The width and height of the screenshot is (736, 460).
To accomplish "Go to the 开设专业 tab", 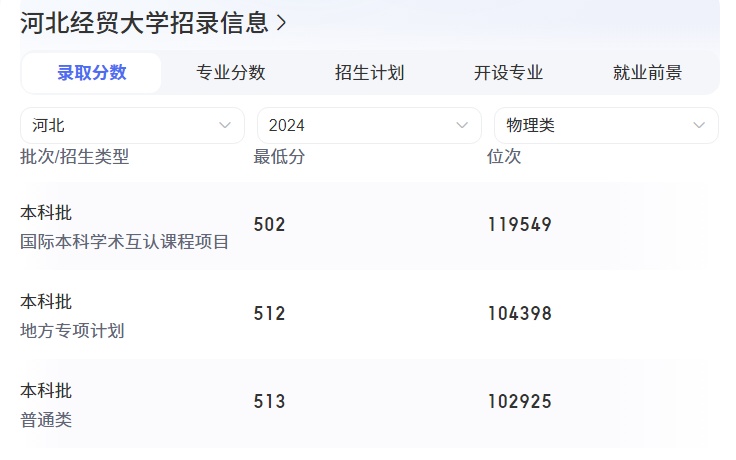I will (508, 73).
